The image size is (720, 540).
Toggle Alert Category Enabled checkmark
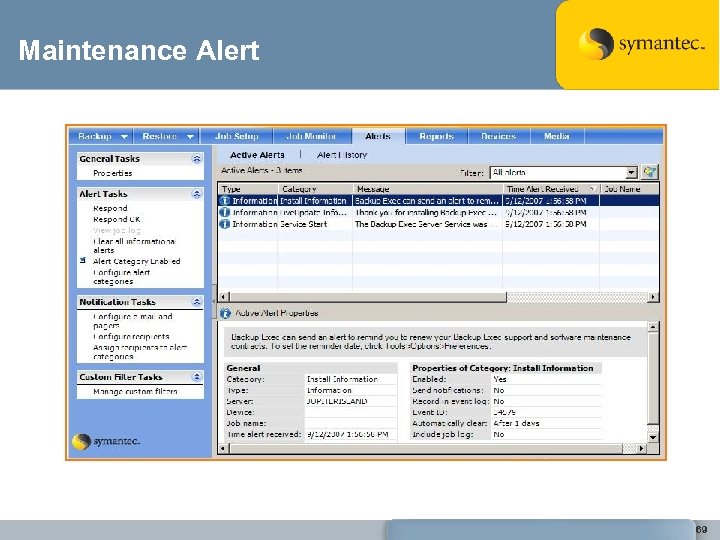[83, 261]
